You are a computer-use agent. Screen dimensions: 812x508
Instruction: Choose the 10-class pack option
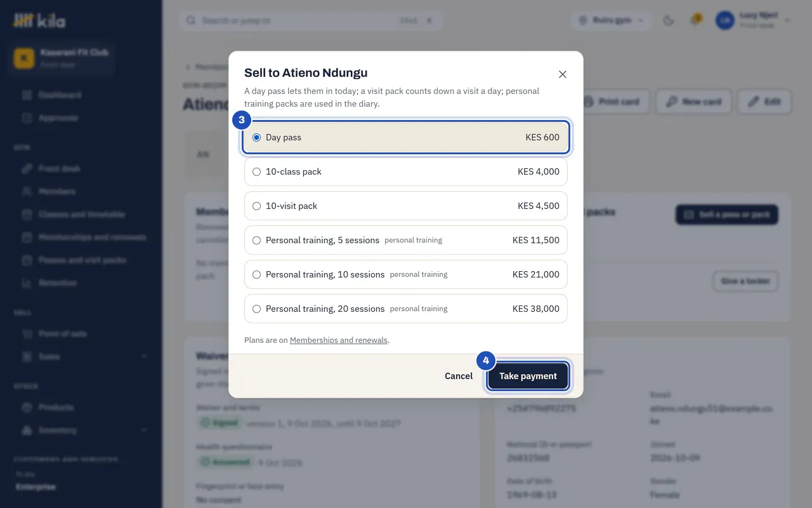406,171
